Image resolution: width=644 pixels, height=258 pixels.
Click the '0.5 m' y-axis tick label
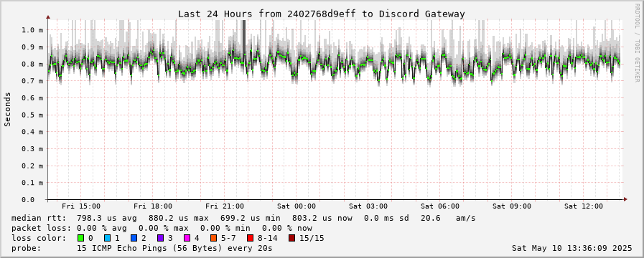click(x=32, y=115)
